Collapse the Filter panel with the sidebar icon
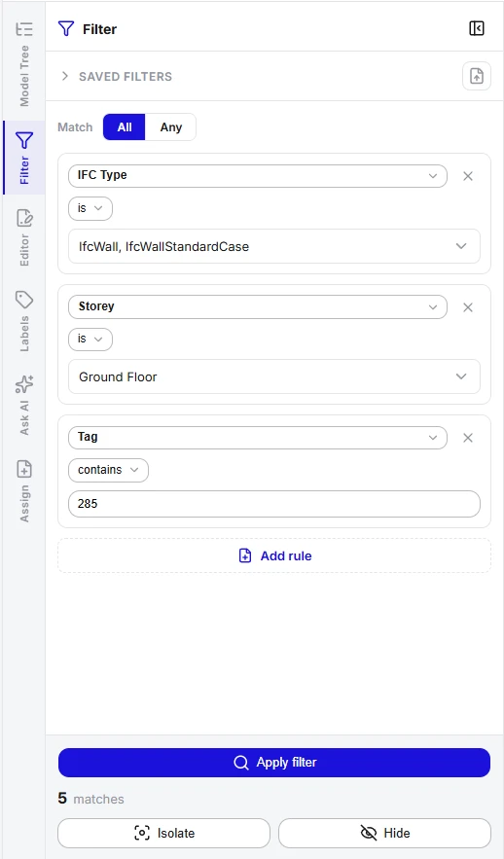This screenshot has width=504, height=859. click(477, 28)
